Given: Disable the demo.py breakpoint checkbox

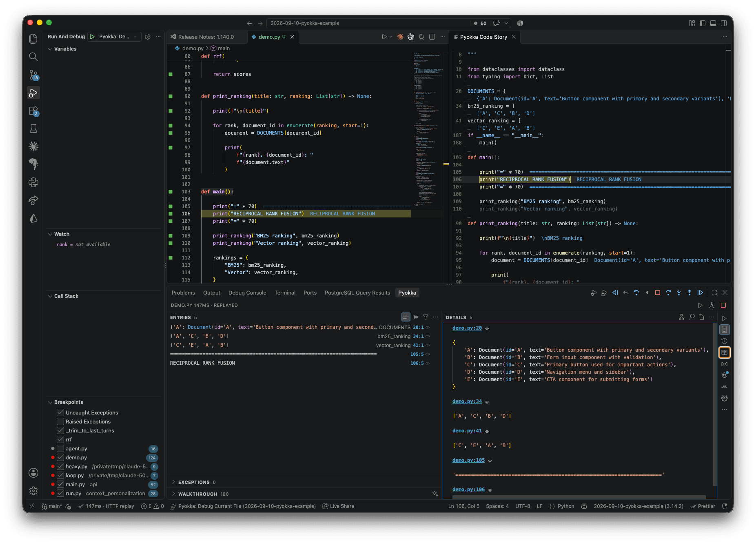Looking at the screenshot, I should tap(60, 457).
